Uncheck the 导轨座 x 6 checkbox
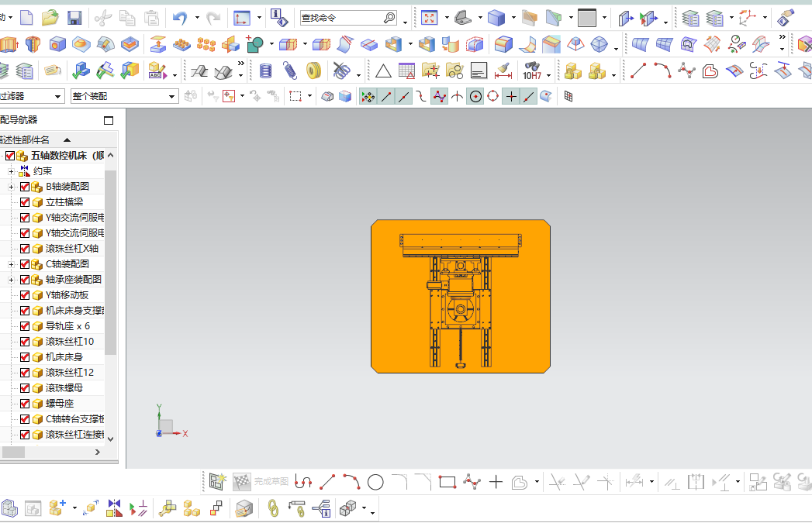The image size is (812, 523). (24, 326)
